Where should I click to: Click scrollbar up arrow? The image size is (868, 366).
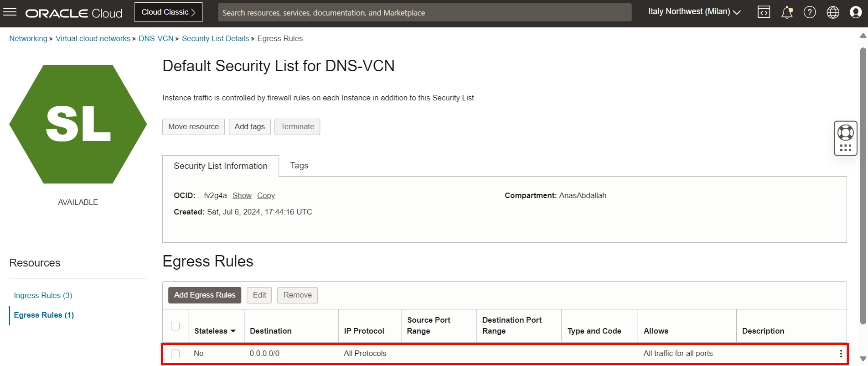[863, 36]
